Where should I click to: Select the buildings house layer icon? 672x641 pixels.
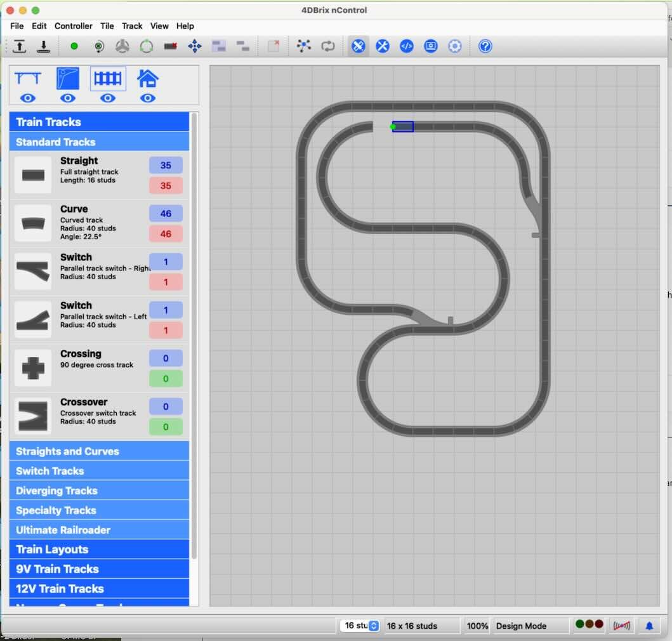[x=147, y=79]
